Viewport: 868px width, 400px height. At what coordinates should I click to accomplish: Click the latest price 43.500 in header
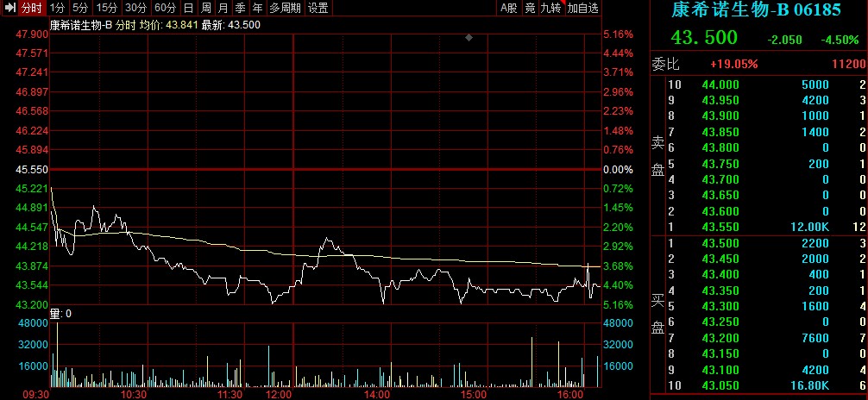(704, 38)
